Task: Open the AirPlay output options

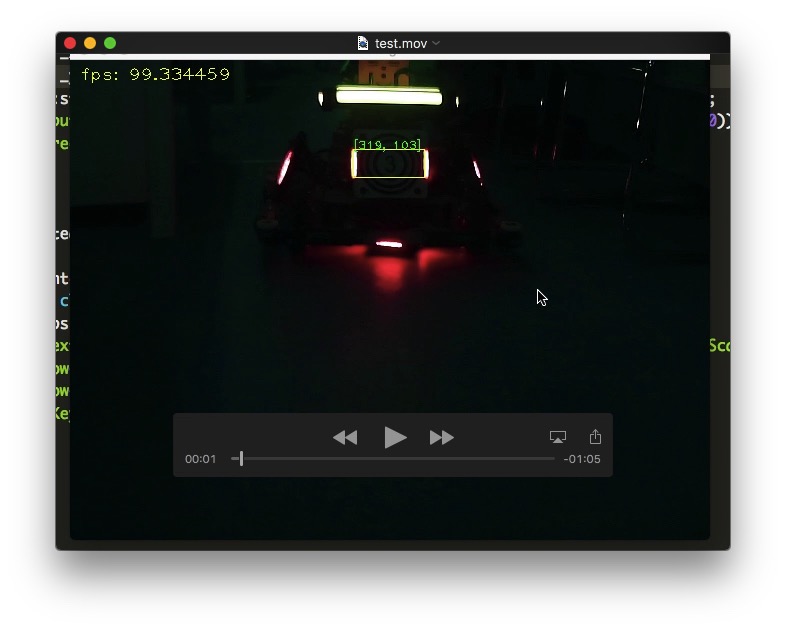Action: pos(557,437)
